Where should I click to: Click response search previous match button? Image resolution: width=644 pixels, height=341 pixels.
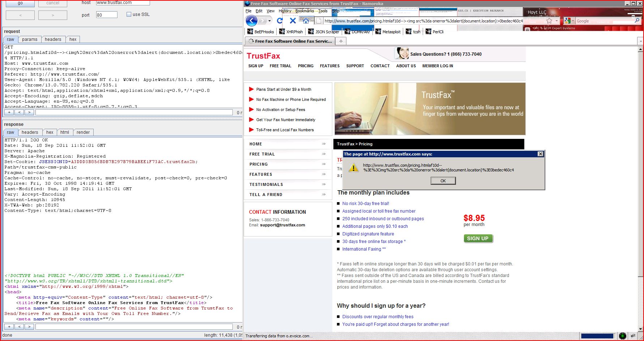click(19, 327)
